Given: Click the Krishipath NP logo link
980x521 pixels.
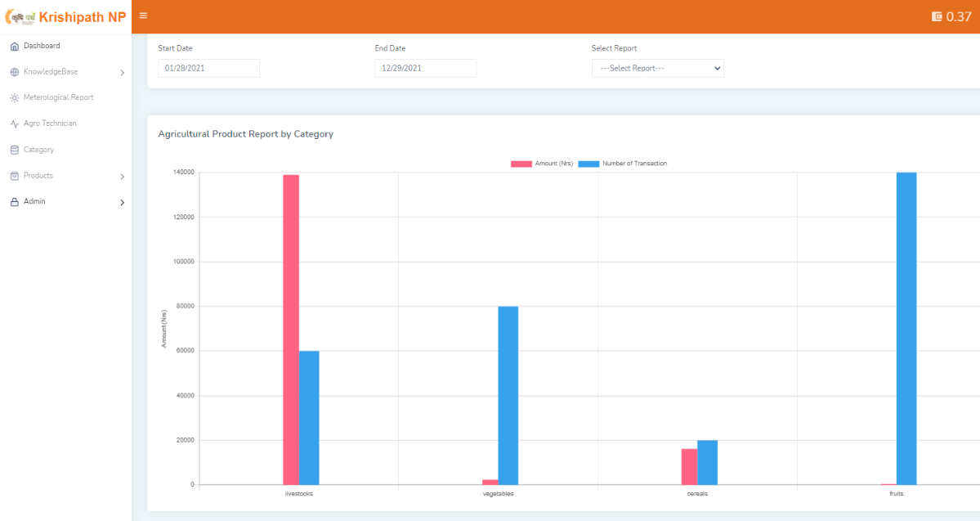Looking at the screenshot, I should (x=65, y=16).
